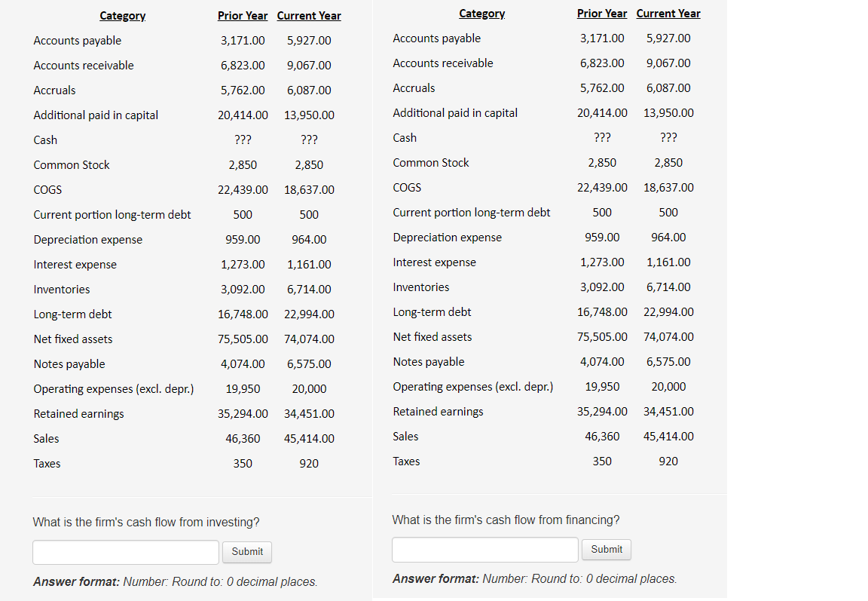Click the Sales value 45,414.00 on the right

tap(668, 436)
